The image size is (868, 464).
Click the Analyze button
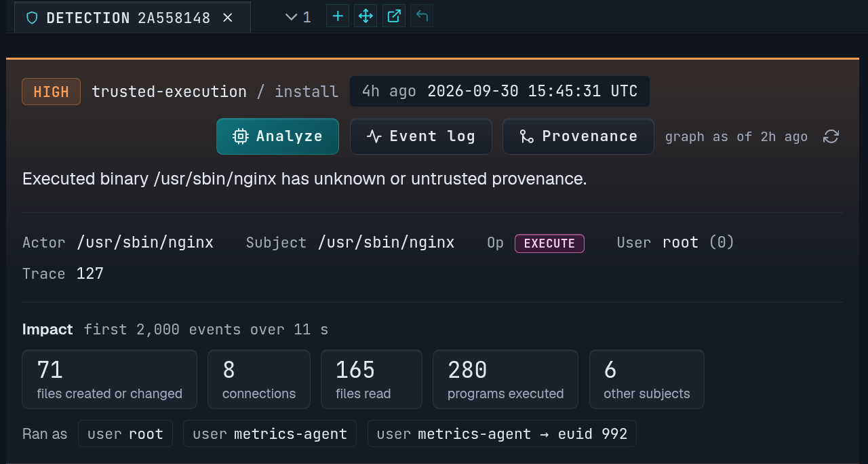[277, 136]
